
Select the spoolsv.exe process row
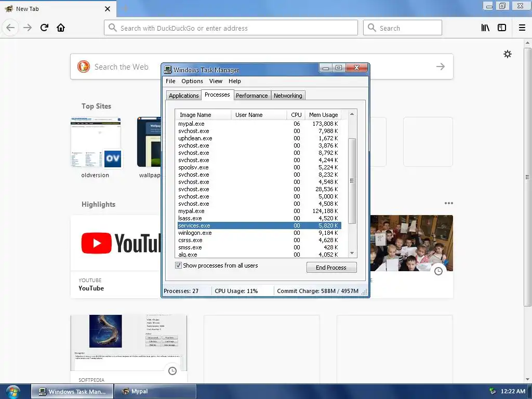pos(258,167)
